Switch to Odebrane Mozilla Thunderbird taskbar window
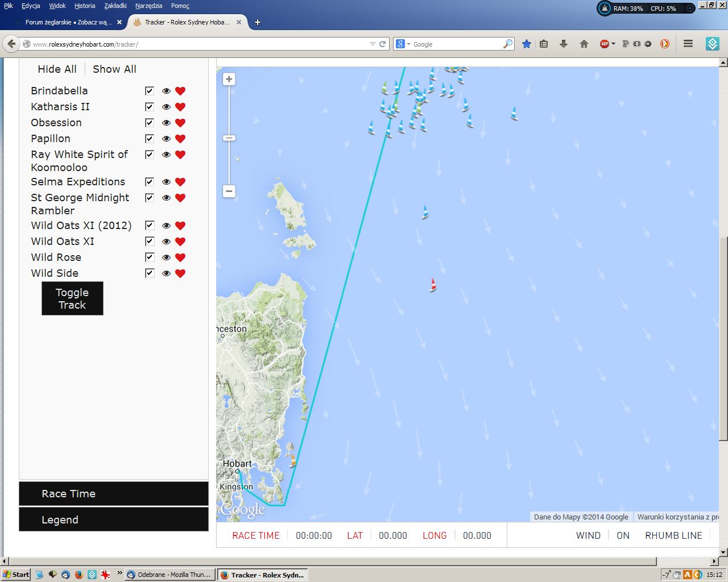Image resolution: width=728 pixels, height=582 pixels. pyautogui.click(x=170, y=575)
